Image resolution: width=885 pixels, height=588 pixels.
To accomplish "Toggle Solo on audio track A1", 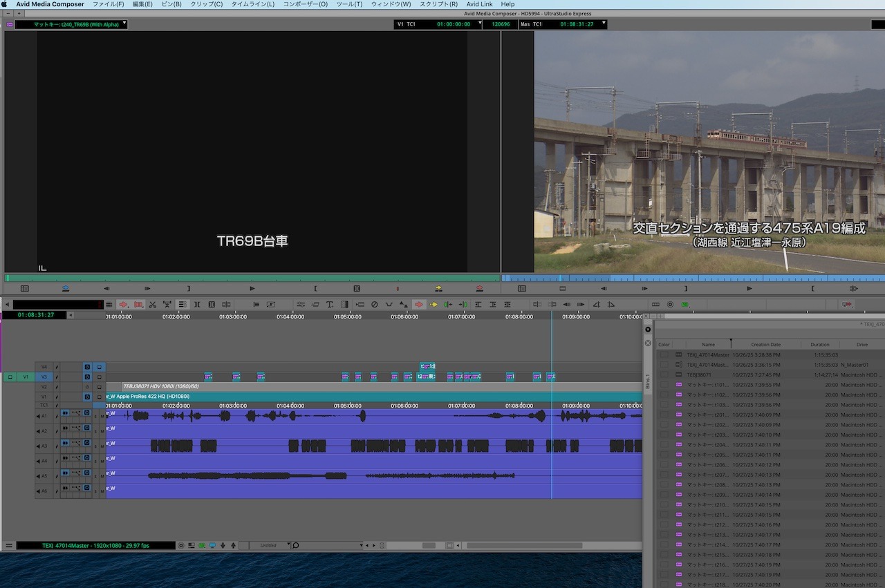I will click(x=95, y=416).
